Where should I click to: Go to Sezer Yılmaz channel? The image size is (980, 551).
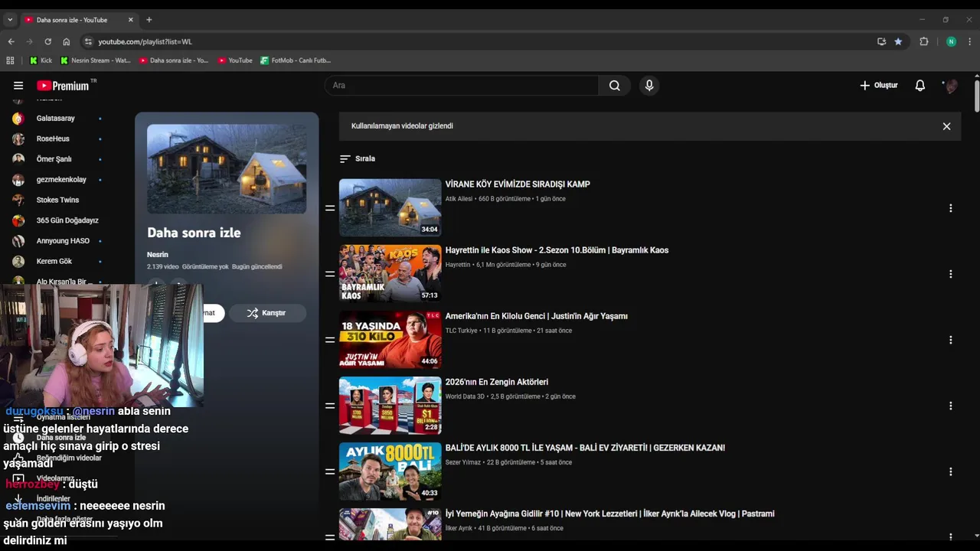pyautogui.click(x=463, y=462)
